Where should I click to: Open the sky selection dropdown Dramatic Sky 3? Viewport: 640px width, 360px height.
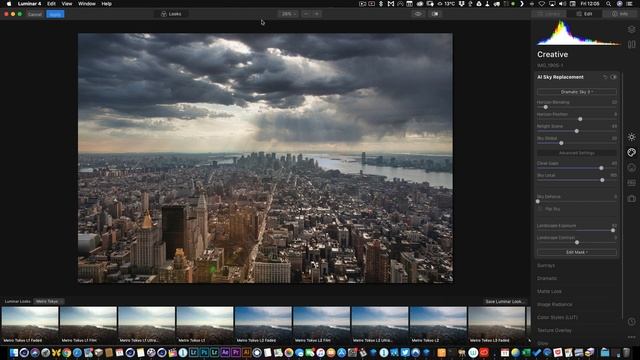click(x=577, y=92)
